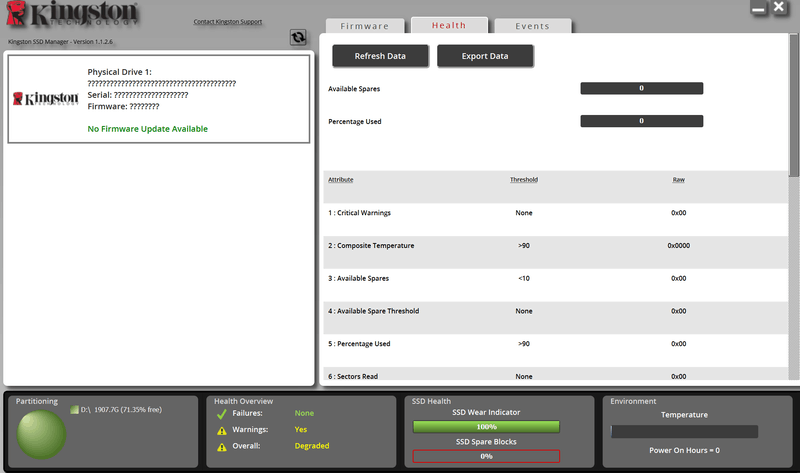Select the '3 : Available Spares' row
Image resolution: width=800 pixels, height=473 pixels.
556,285
